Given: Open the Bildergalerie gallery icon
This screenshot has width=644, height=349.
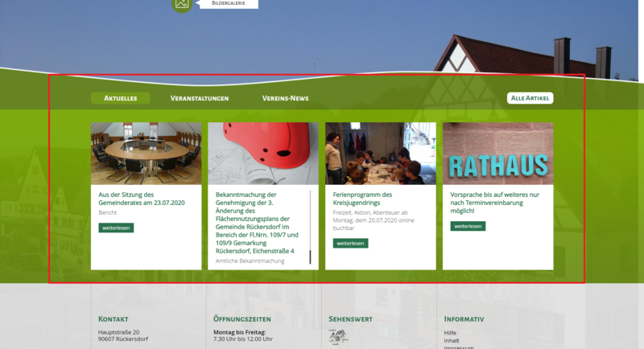Looking at the screenshot, I should 182,4.
